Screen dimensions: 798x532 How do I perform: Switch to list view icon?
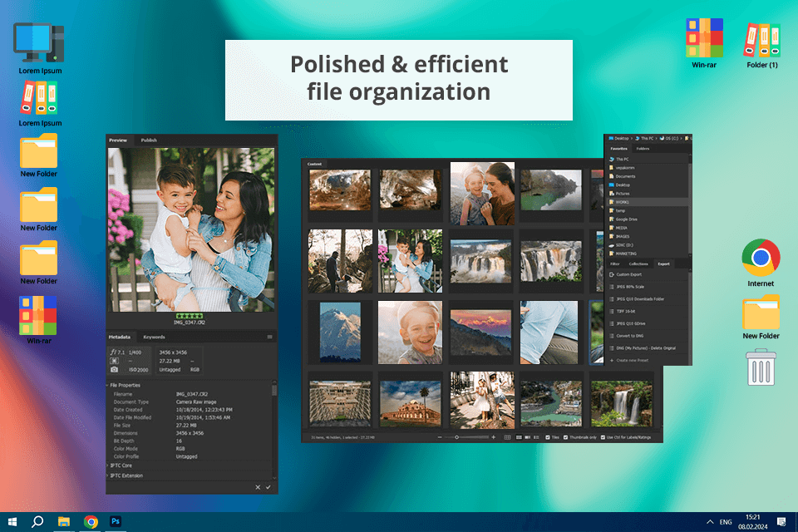pyautogui.click(x=536, y=436)
